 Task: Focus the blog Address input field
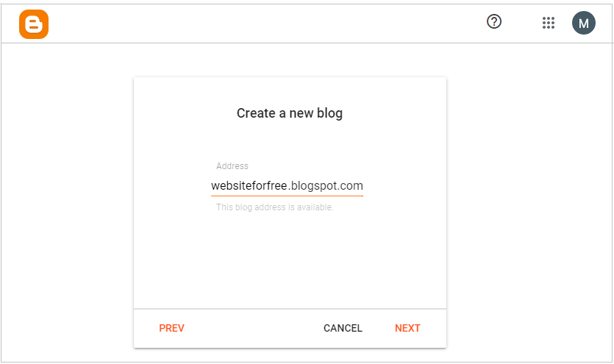point(287,185)
